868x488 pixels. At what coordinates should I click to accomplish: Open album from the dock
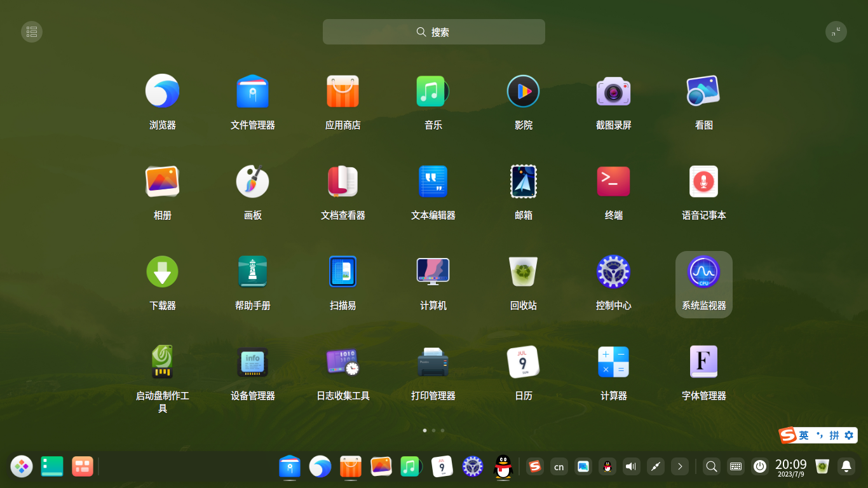coord(381,466)
